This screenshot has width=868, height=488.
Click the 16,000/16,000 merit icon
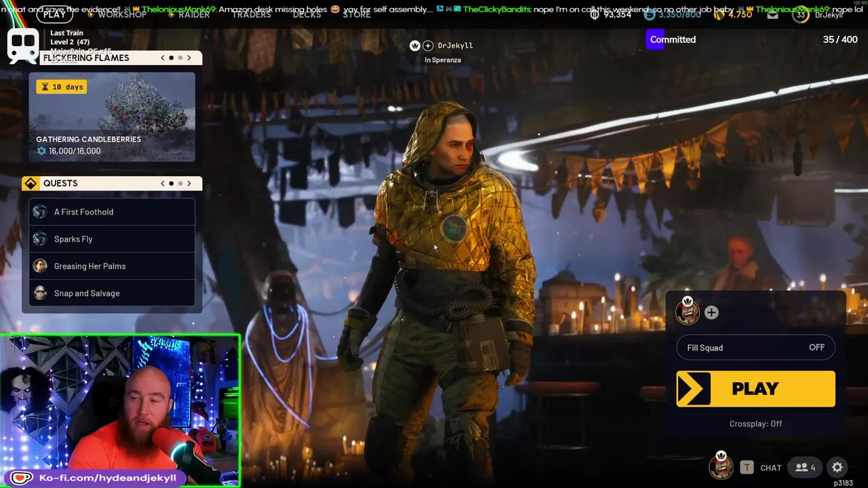pyautogui.click(x=42, y=150)
